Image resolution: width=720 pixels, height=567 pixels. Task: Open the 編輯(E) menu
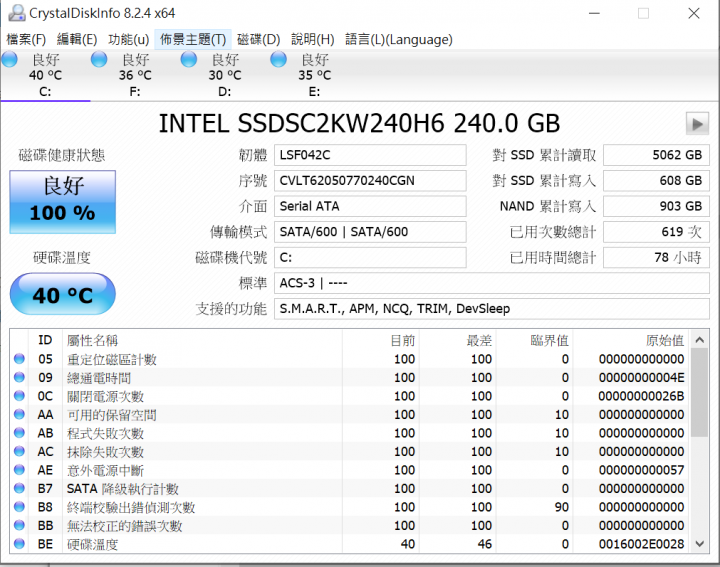tap(77, 39)
